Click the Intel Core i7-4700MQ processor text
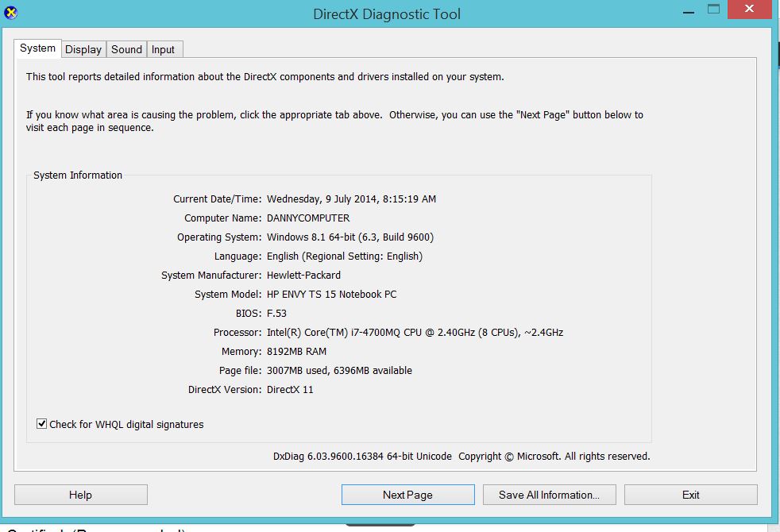780x532 pixels. coord(415,333)
